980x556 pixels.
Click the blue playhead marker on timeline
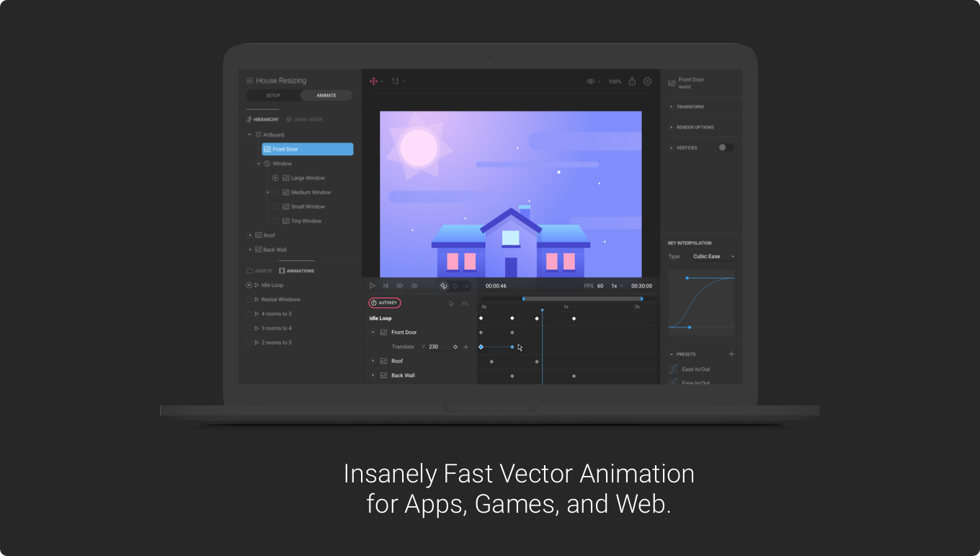[x=542, y=311]
